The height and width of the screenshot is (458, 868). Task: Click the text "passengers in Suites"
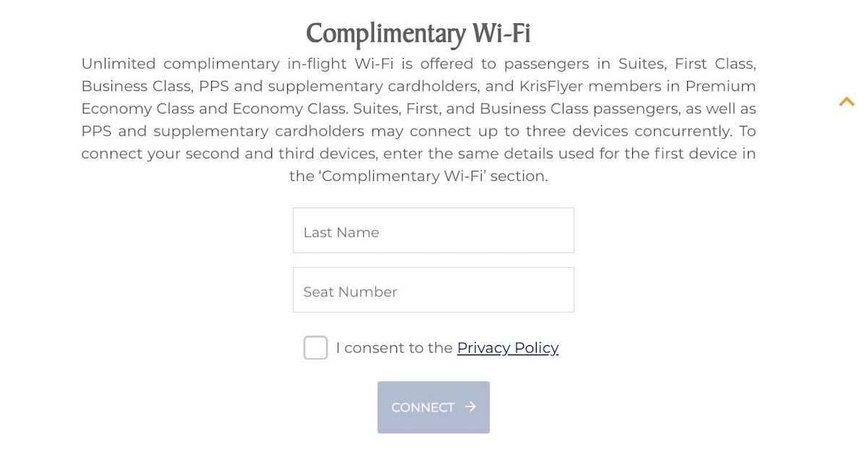coord(584,64)
